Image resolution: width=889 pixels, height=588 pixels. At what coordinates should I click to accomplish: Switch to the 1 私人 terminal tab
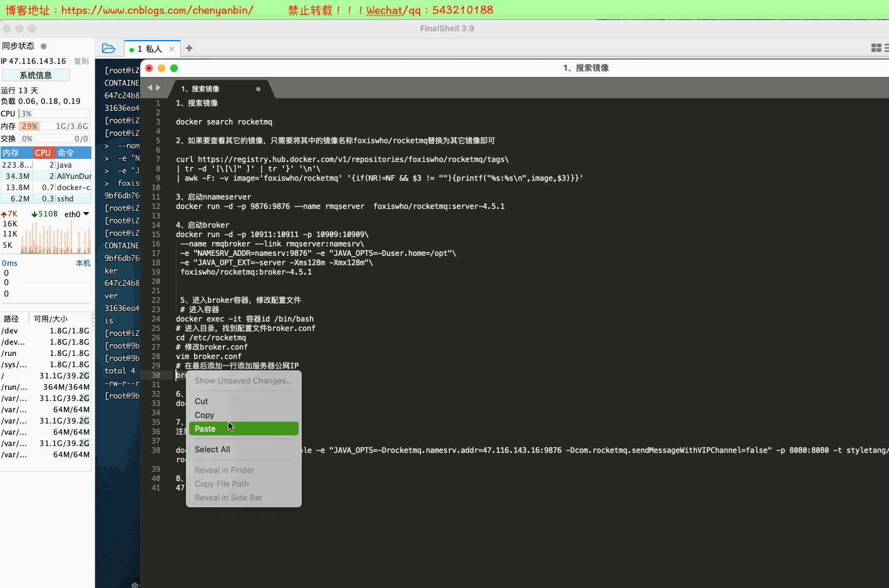point(149,49)
